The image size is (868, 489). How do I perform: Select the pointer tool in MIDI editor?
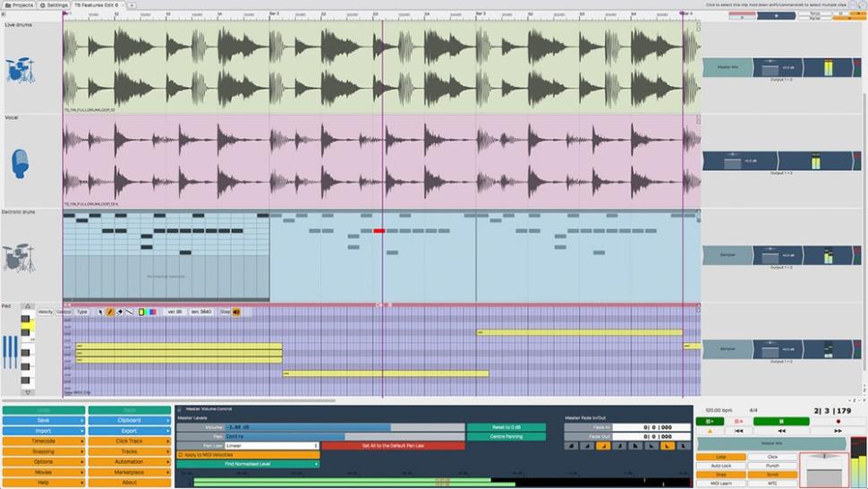101,312
